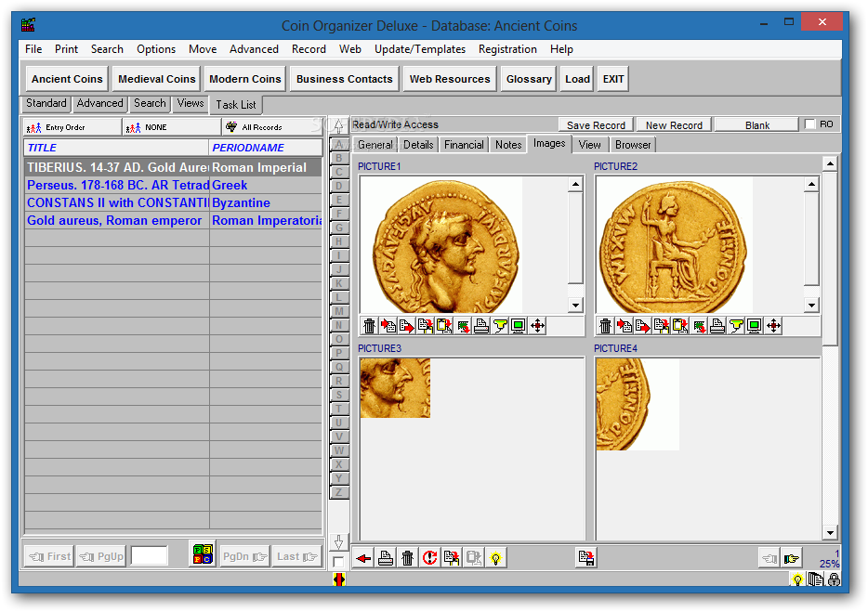Select the CONSTANS II Byzantine record
This screenshot has width=868, height=612.
coord(174,203)
